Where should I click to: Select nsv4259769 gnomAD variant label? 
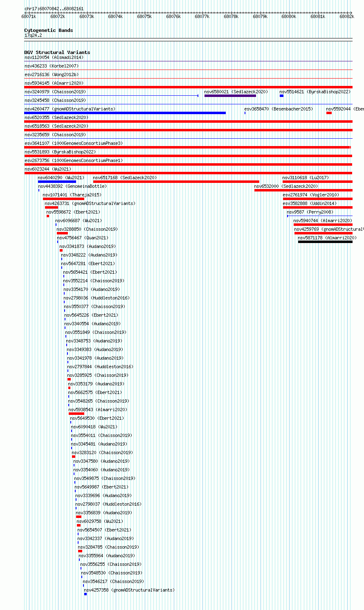point(329,229)
